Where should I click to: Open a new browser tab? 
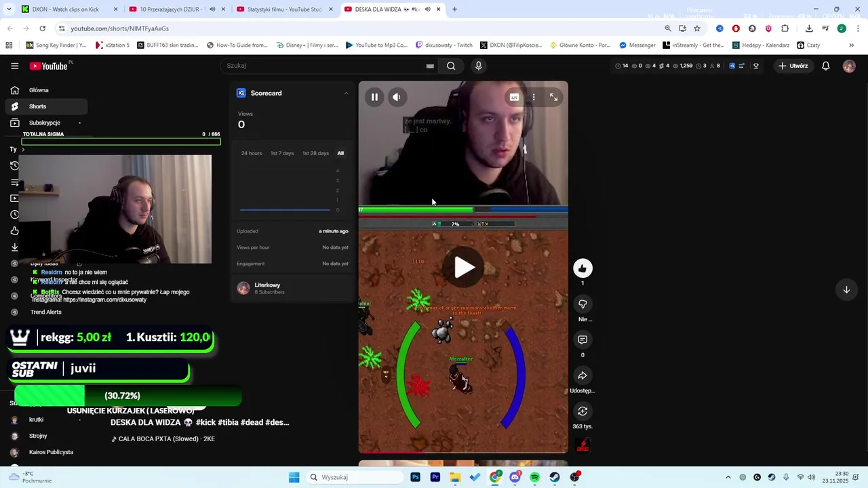454,9
